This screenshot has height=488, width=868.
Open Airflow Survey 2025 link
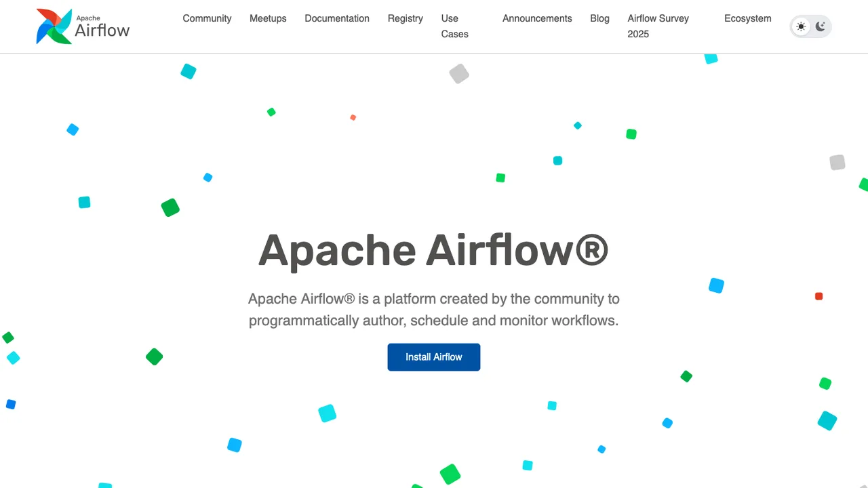tap(658, 26)
